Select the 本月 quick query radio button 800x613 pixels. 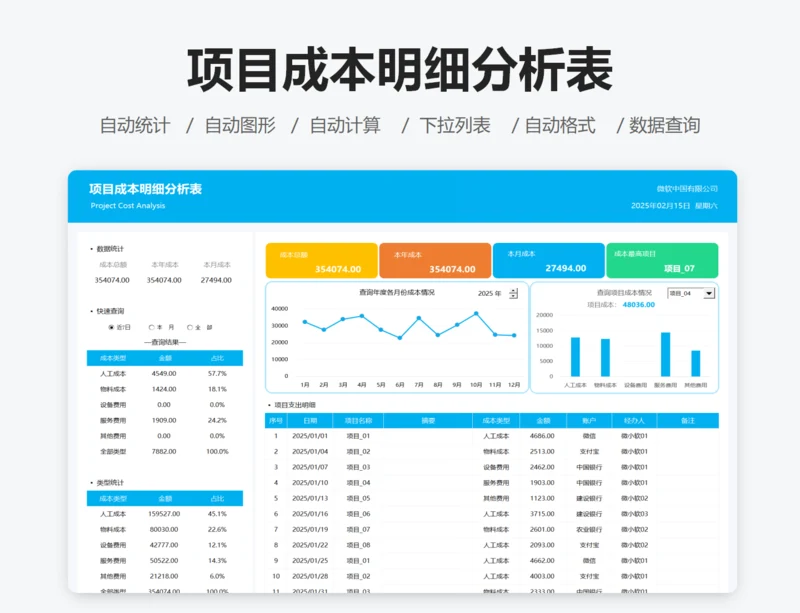tap(152, 327)
